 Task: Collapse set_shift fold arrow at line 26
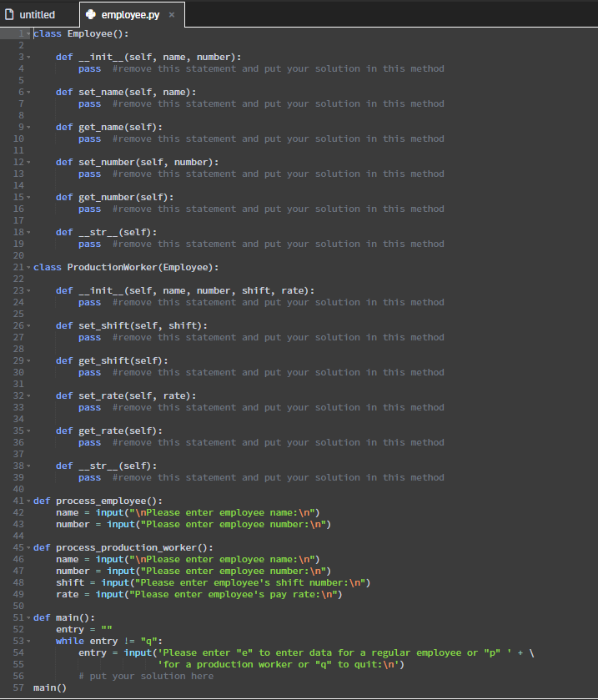pyautogui.click(x=28, y=326)
